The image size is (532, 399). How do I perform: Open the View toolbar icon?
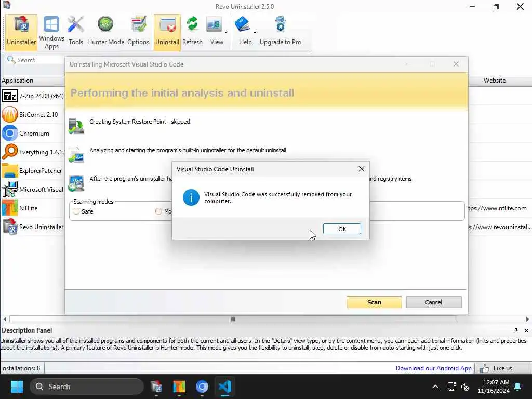click(x=215, y=32)
